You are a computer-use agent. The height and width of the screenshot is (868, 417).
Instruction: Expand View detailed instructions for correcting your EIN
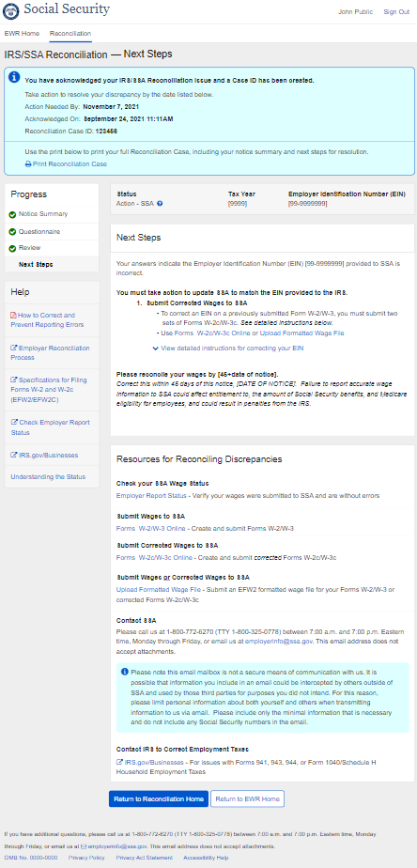point(227,349)
